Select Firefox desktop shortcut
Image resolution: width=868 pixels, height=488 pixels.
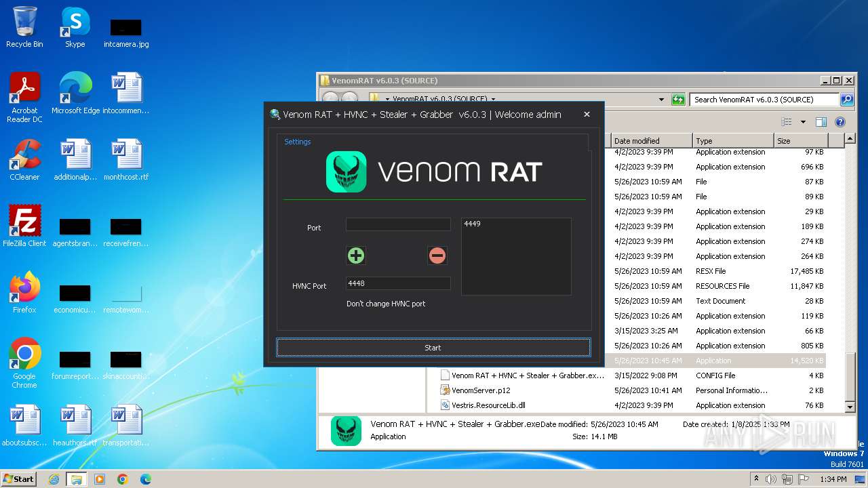24,293
